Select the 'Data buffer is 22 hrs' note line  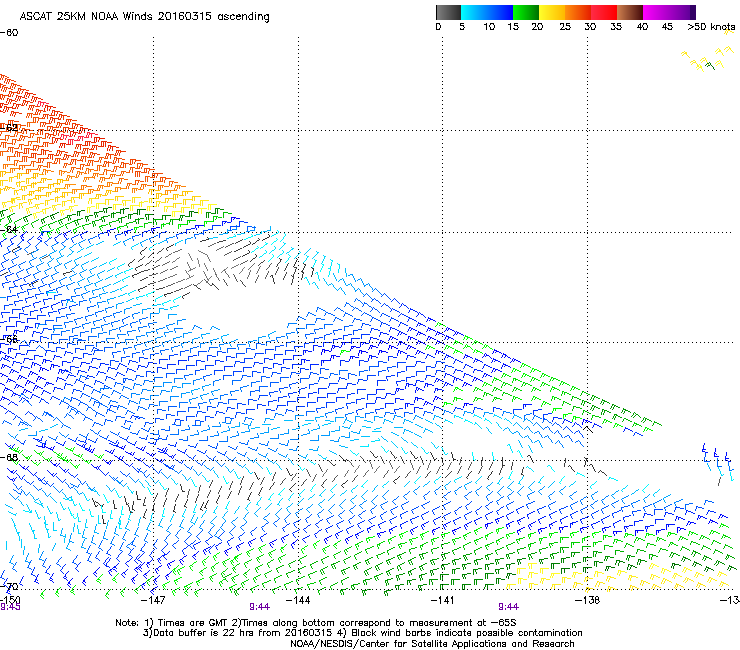click(x=362, y=633)
